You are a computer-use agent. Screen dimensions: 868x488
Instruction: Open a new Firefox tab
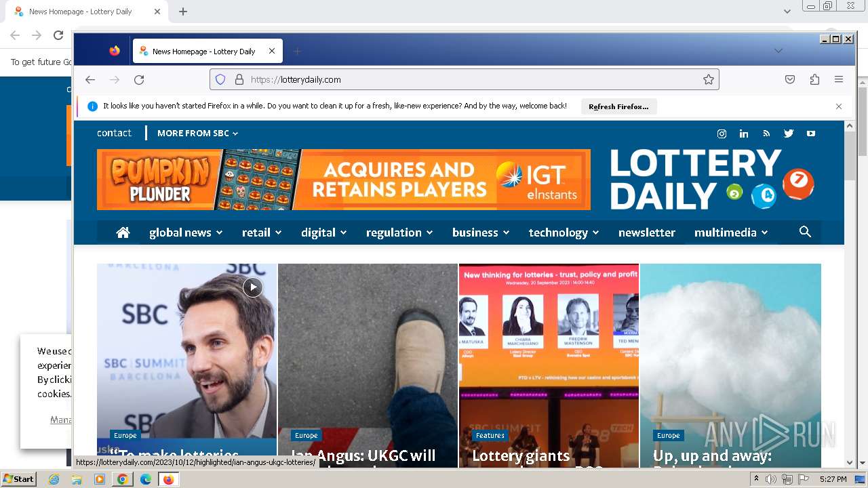click(x=297, y=51)
